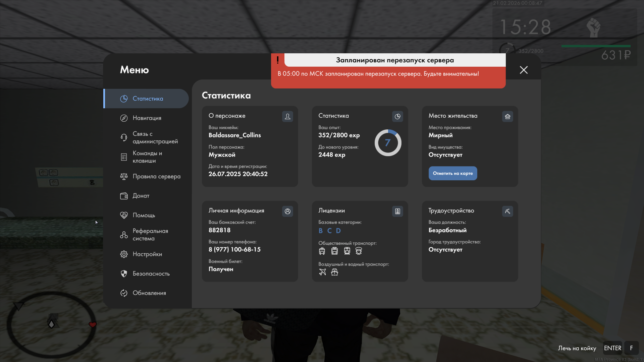Go to Настройки in the sidebar
644x362 pixels.
147,254
